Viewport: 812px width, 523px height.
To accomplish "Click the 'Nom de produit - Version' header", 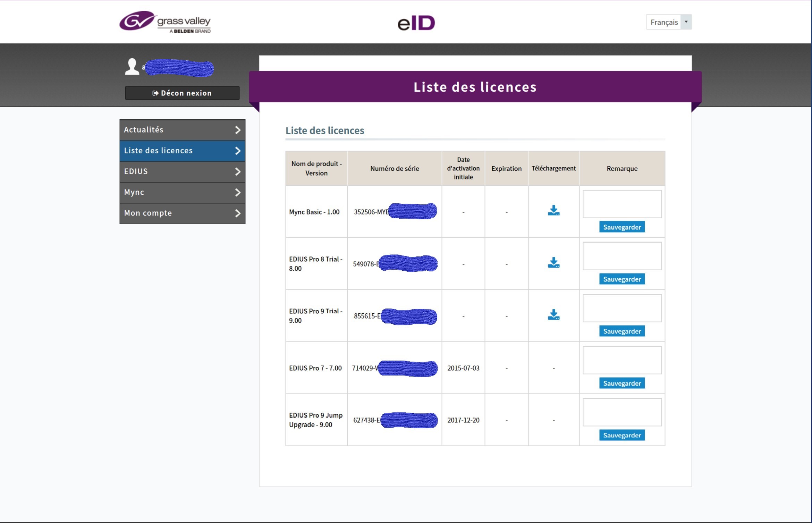I will (x=316, y=168).
